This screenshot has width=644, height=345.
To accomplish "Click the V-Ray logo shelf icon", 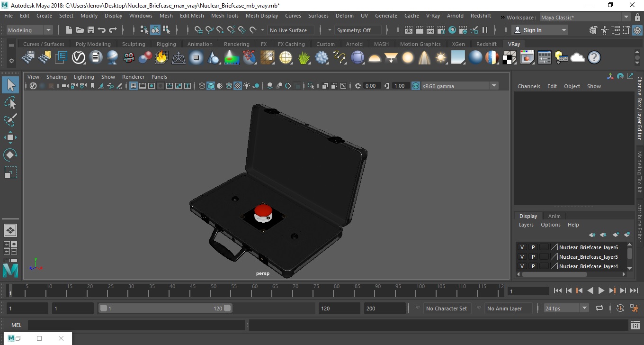I will click(x=78, y=57).
